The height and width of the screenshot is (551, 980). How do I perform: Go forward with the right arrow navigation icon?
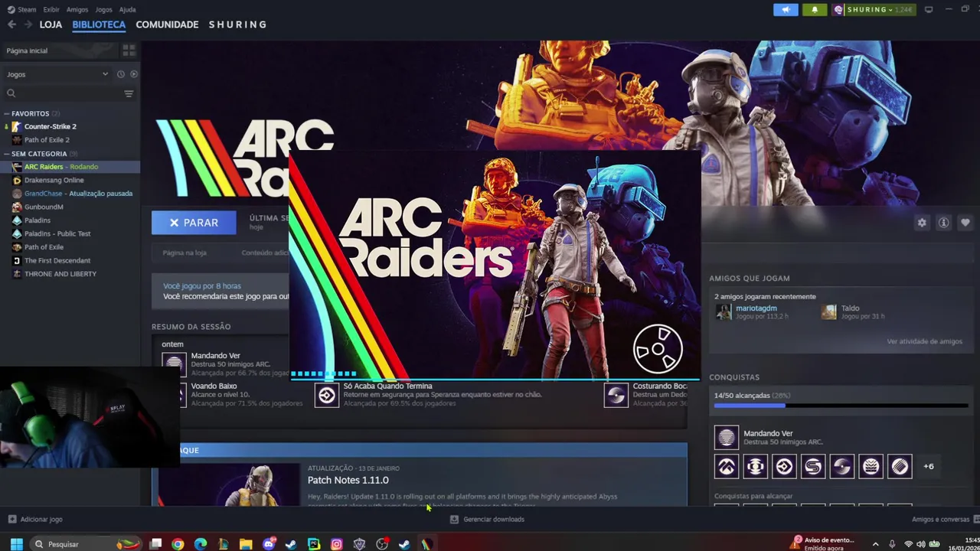[x=28, y=24]
